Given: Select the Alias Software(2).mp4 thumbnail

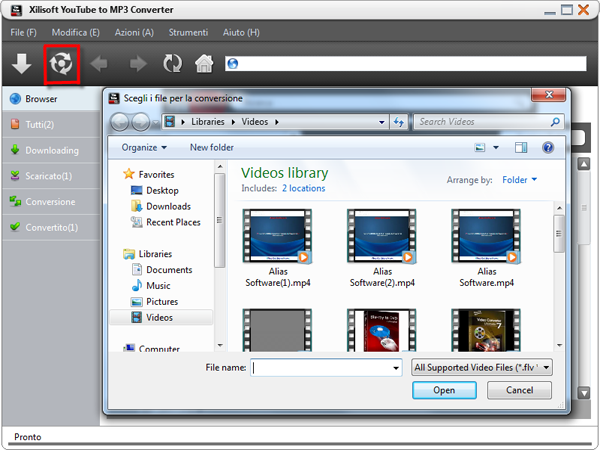Looking at the screenshot, I should pyautogui.click(x=382, y=236).
